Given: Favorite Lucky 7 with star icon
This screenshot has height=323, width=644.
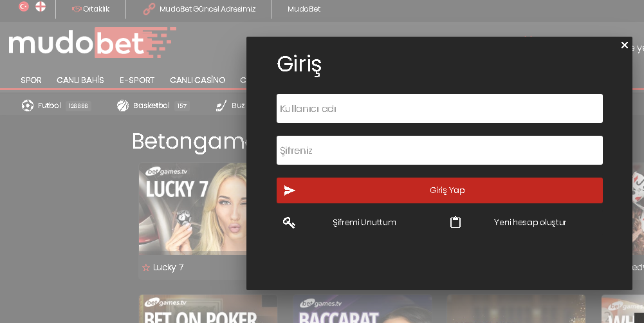Looking at the screenshot, I should [x=146, y=268].
